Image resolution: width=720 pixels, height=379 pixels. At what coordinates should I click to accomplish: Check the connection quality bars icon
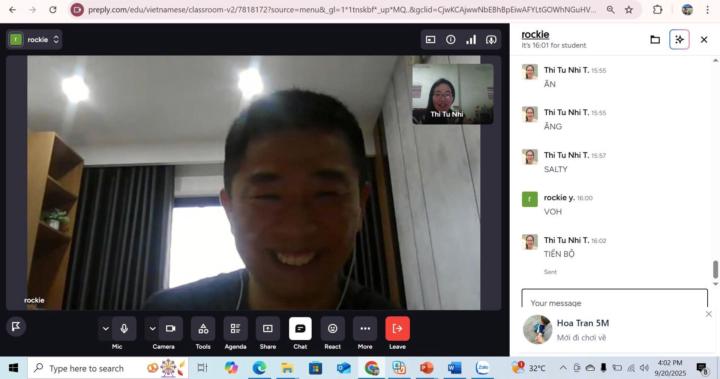tap(471, 40)
